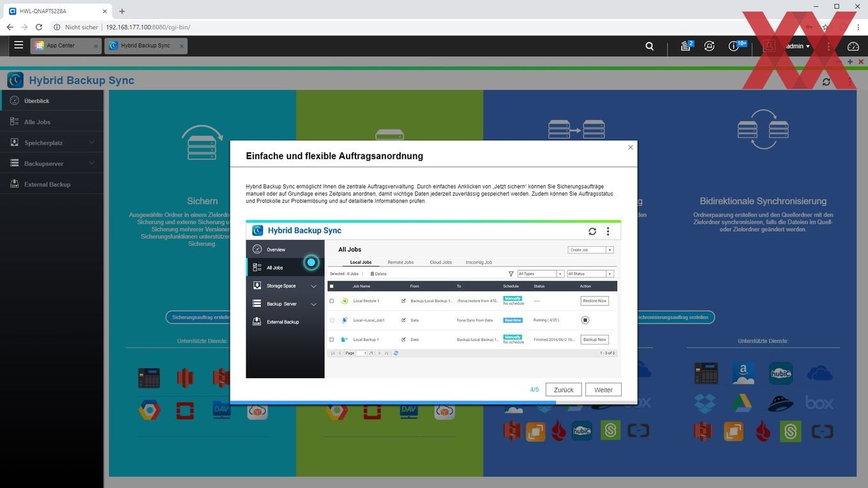Open the QTS main hamburger menu
This screenshot has height=488, width=868.
(x=19, y=45)
